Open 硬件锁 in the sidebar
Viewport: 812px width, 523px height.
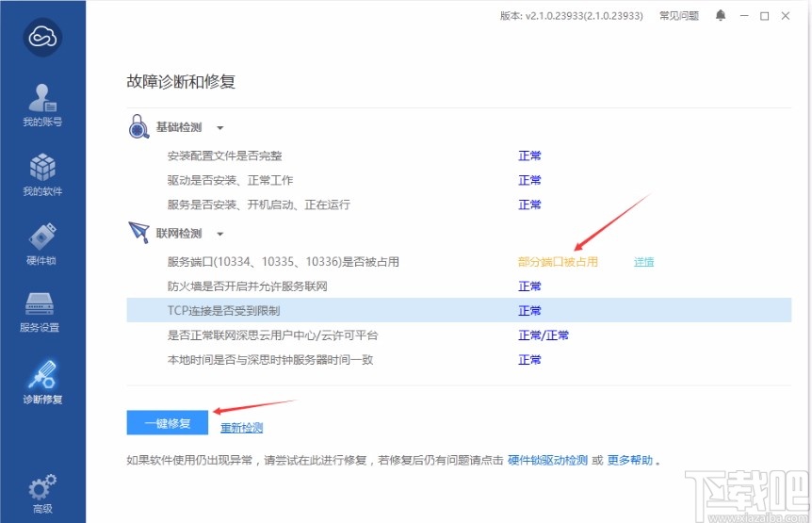(42, 244)
